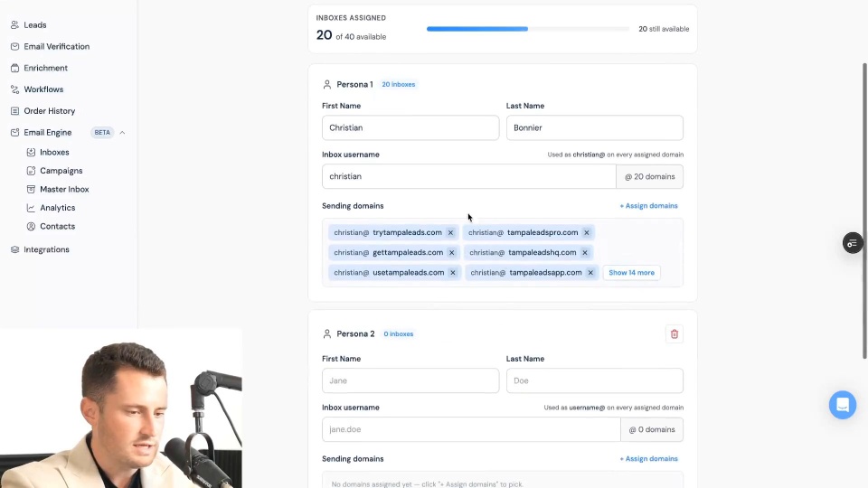Click the inboxes assigned progress bar
Screen dimensions: 868x488
click(x=527, y=29)
